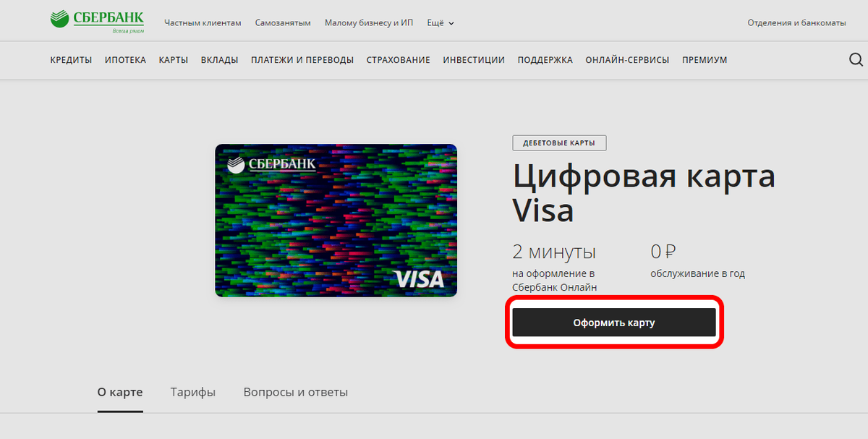The image size is (868, 439).
Task: Go to "Онлайн-сервисы" menu
Action: coord(627,60)
